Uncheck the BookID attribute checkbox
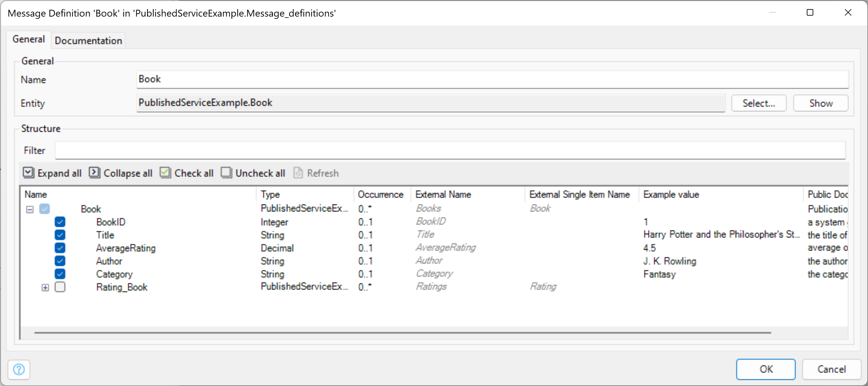The image size is (868, 386). [60, 222]
